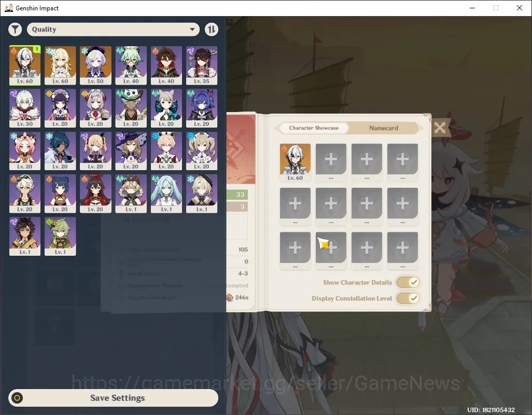Toggle Show Character Details switch
Screen dimensions: 532x415
[x=408, y=282]
